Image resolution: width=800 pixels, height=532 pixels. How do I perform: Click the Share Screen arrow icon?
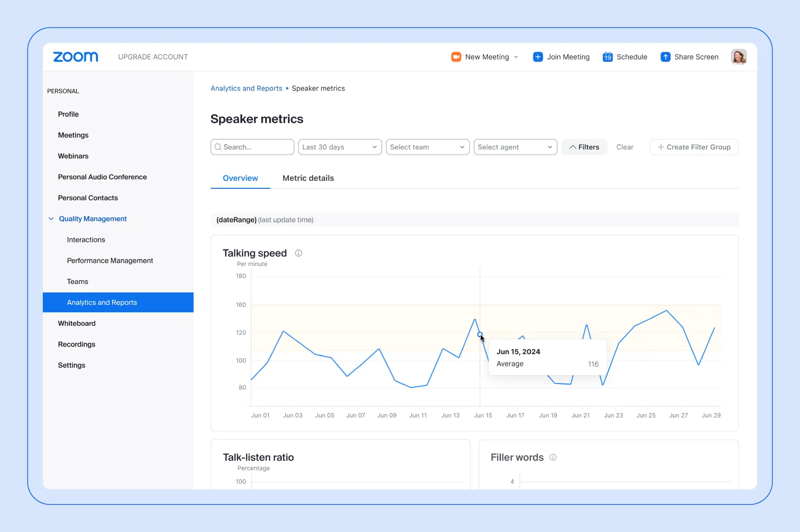666,57
